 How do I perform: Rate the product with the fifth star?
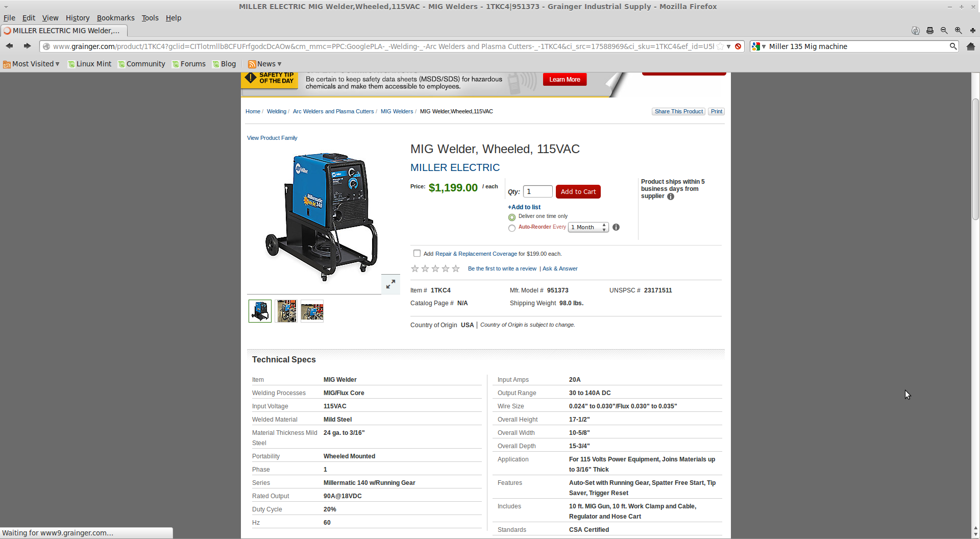(x=456, y=269)
